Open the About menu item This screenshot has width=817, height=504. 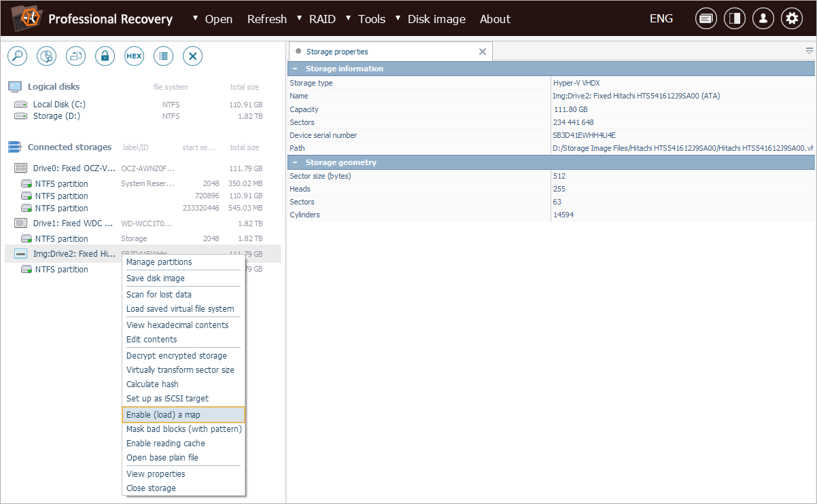coord(495,19)
